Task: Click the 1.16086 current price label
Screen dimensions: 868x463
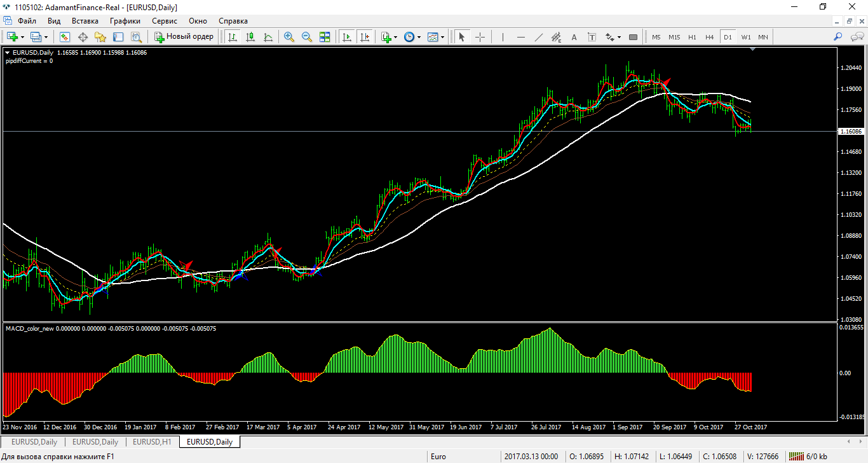Action: pos(850,131)
